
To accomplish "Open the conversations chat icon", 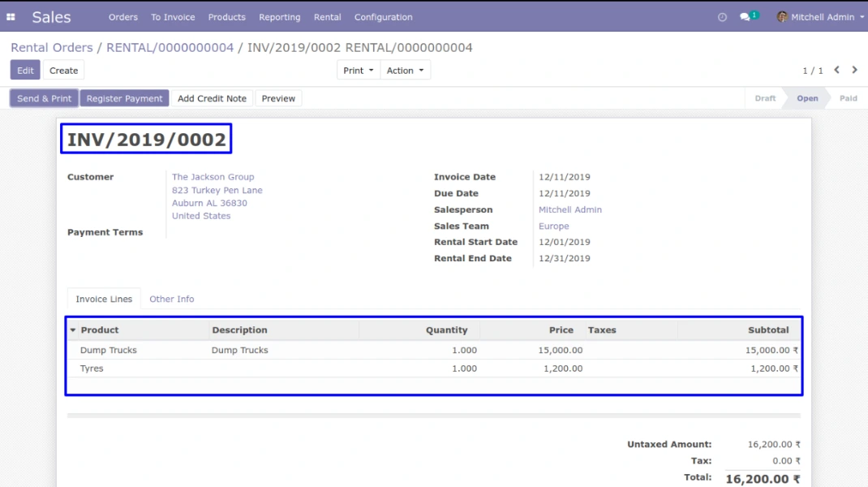I will pyautogui.click(x=746, y=17).
